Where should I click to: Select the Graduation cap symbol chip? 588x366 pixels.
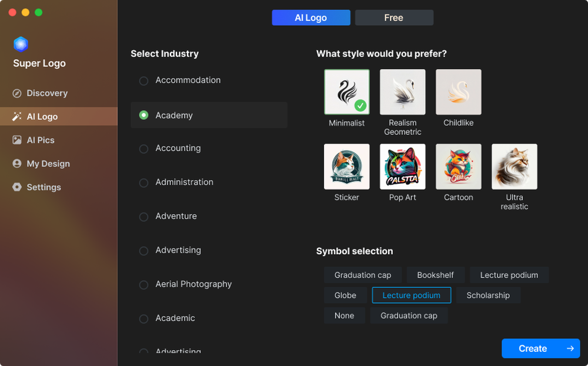click(363, 275)
